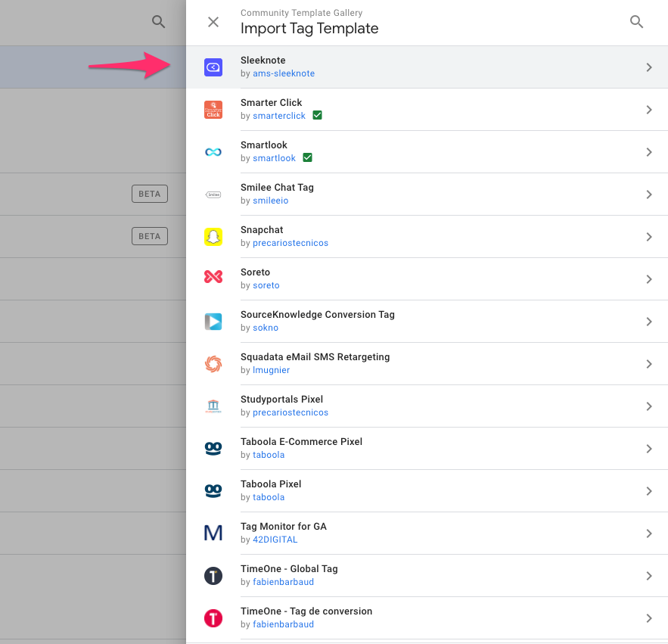Click the Smartlook infinity logo icon

pyautogui.click(x=213, y=152)
